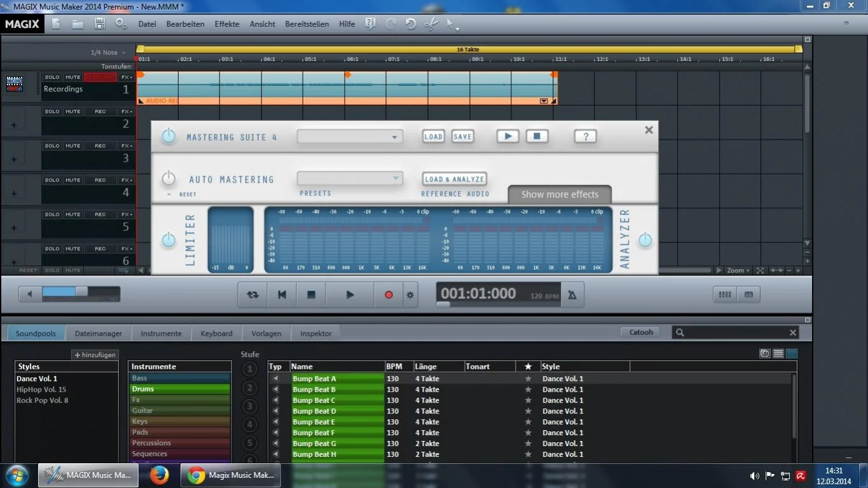Image resolution: width=868 pixels, height=488 pixels.
Task: Play preview in Mastering Suite 4
Action: click(507, 136)
